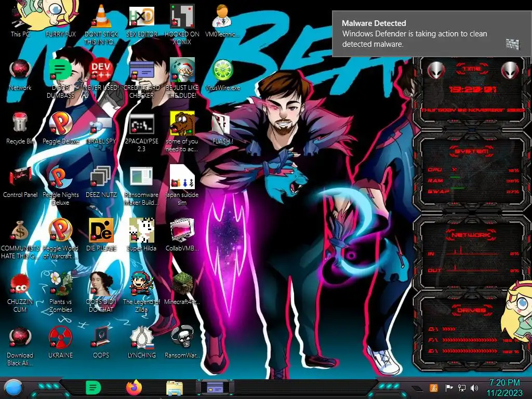This screenshot has height=399, width=532.
Task: Click the RAM usage row in SYSTEM widget
Action: click(x=474, y=180)
